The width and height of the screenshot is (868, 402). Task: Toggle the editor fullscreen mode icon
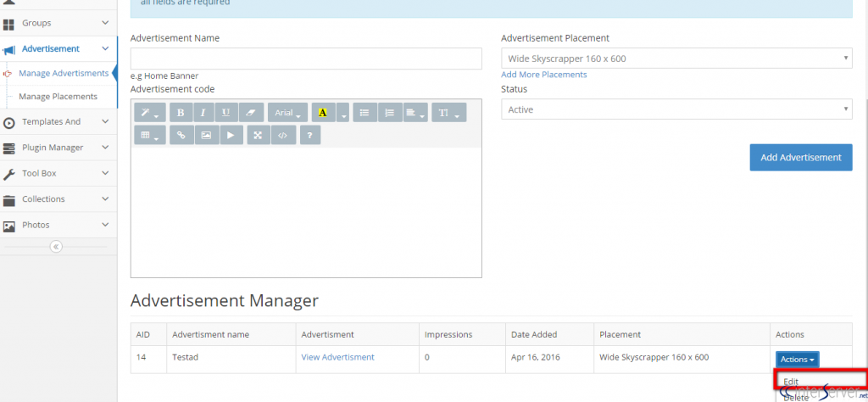(x=258, y=135)
